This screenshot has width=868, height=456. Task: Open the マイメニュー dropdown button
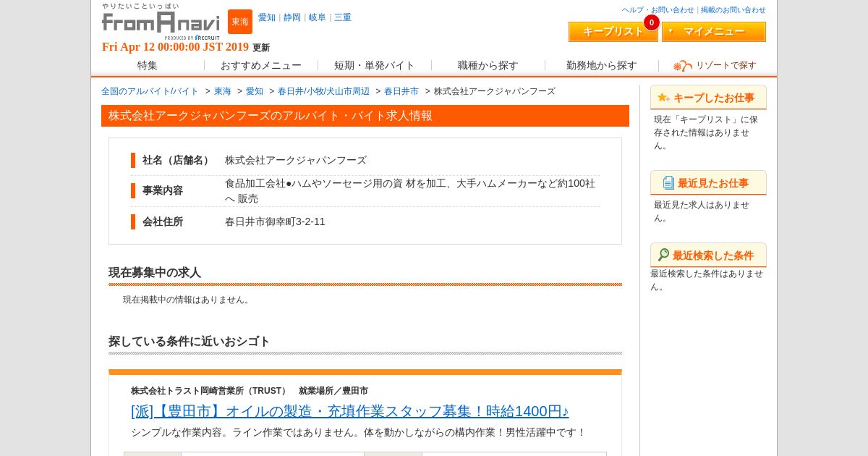(714, 32)
